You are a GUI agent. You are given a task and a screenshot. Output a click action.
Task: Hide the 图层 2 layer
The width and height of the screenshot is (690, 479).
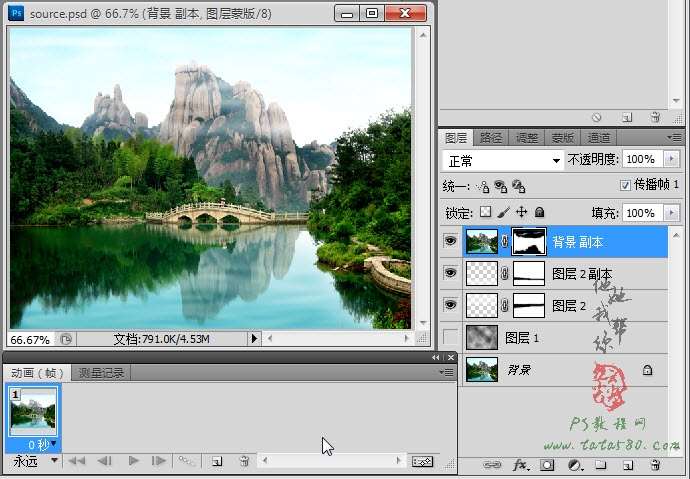[x=450, y=305]
